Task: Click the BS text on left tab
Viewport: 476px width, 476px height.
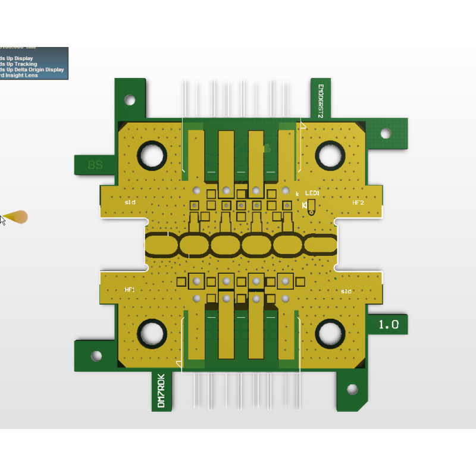Action: [95, 165]
